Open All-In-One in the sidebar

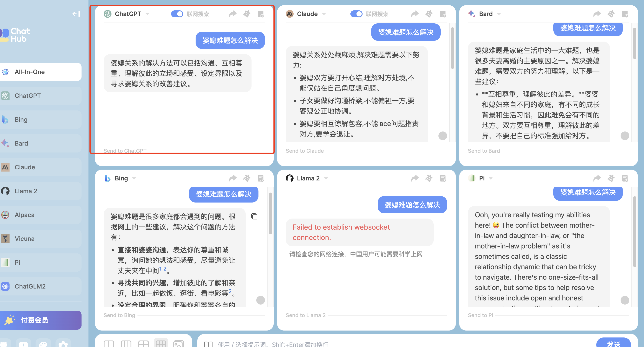click(x=41, y=72)
